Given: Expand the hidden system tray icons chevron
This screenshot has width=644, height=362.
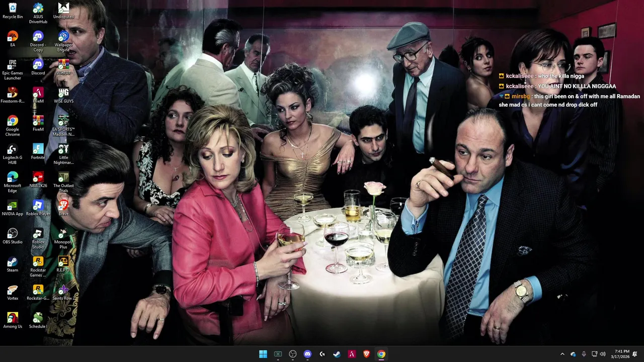Looking at the screenshot, I should [562, 354].
